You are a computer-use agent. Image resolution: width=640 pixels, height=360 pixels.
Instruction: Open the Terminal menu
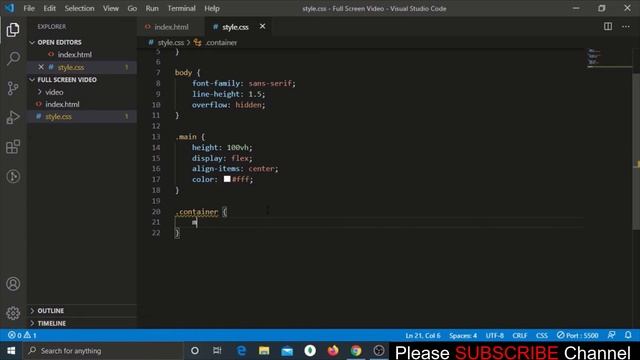click(x=181, y=8)
